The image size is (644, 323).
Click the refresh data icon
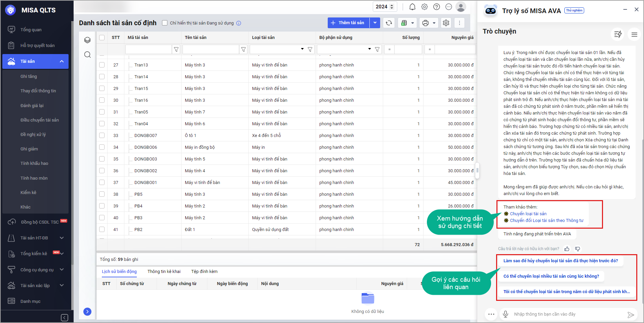click(x=389, y=23)
